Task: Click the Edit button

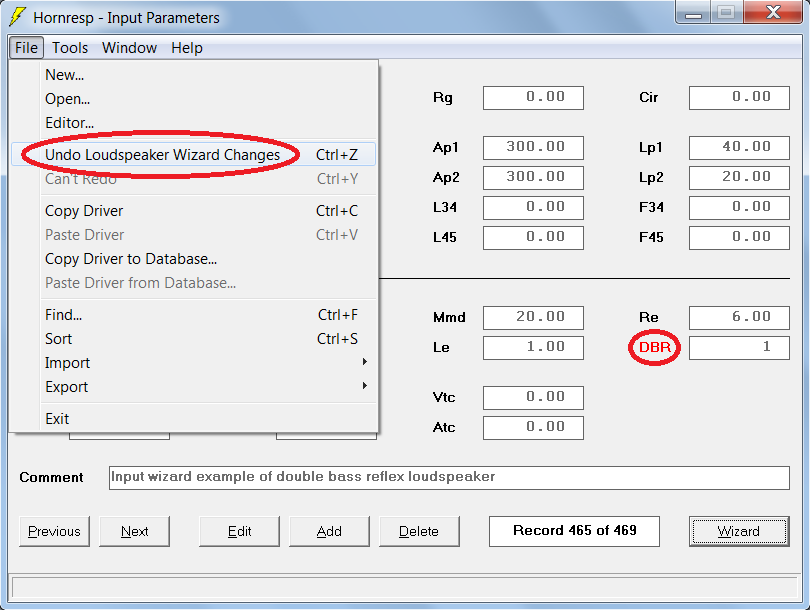Action: pyautogui.click(x=239, y=531)
